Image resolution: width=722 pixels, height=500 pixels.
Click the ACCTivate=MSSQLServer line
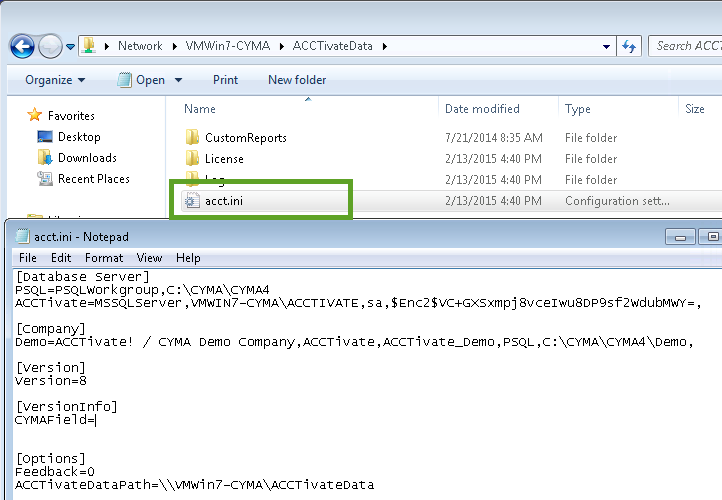[x=358, y=303]
